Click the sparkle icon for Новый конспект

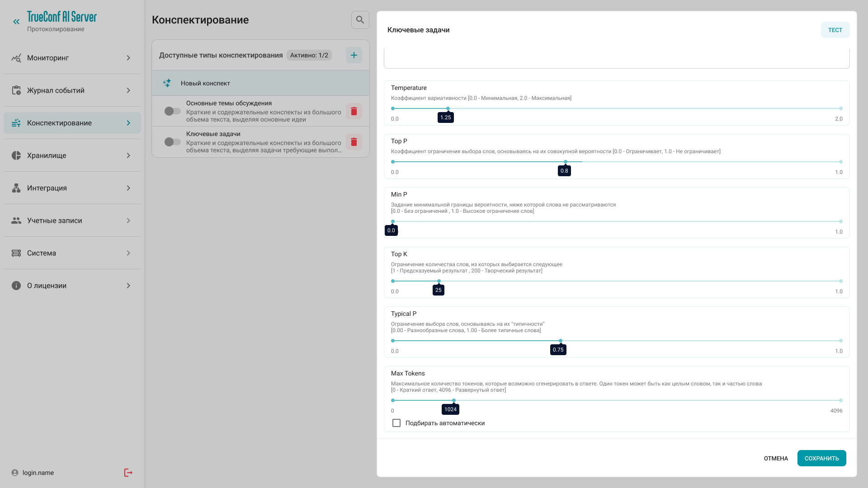tap(167, 83)
